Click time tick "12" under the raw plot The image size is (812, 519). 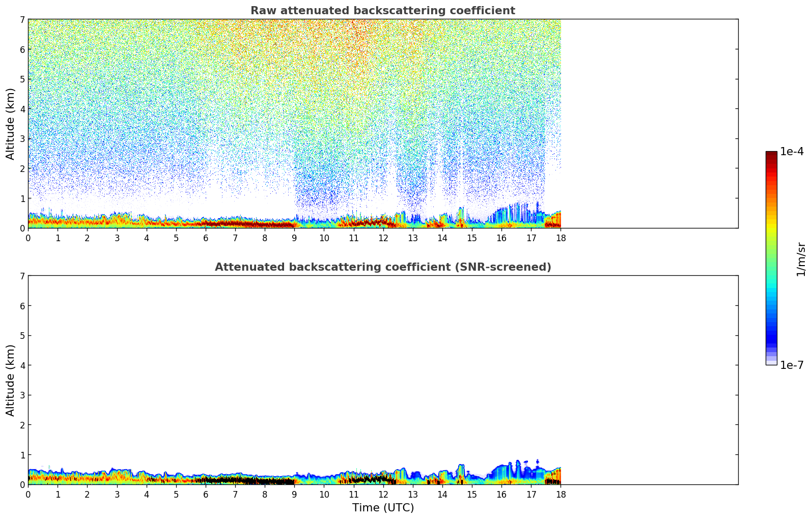pos(383,238)
